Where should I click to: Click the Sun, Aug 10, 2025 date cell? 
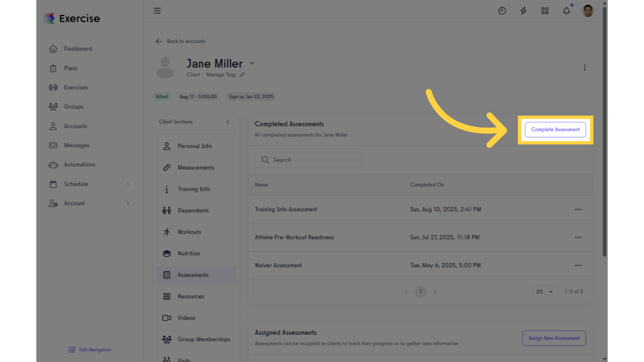point(445,209)
